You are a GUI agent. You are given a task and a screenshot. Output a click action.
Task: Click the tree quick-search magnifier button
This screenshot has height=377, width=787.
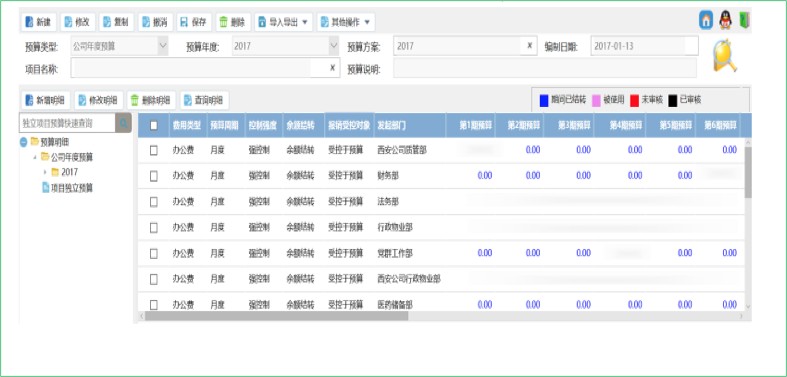click(123, 122)
